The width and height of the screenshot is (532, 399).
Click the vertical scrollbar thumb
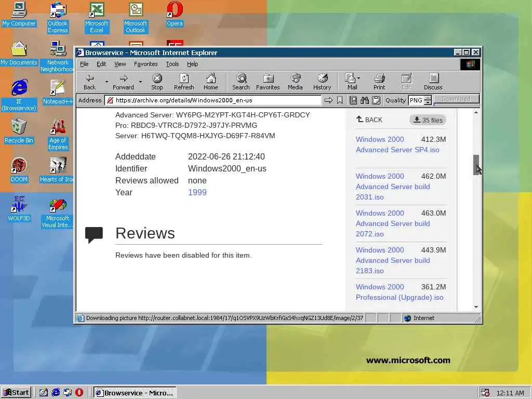click(476, 165)
